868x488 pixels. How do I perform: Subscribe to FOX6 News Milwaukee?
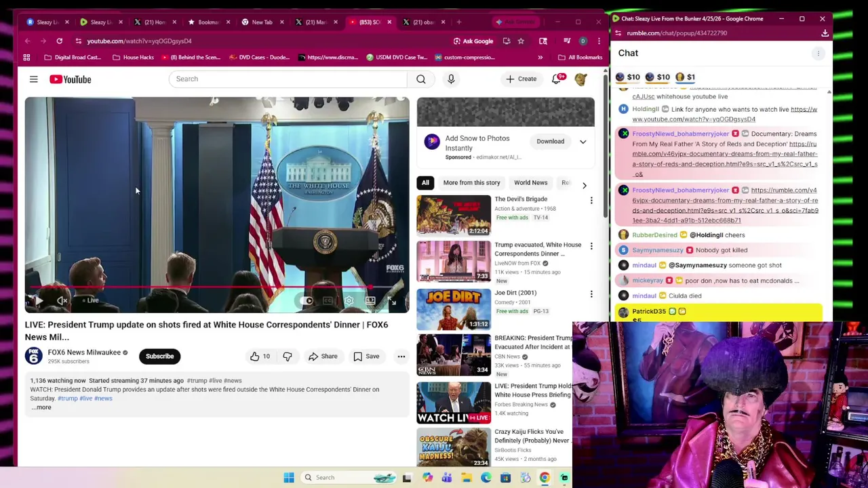pyautogui.click(x=160, y=357)
